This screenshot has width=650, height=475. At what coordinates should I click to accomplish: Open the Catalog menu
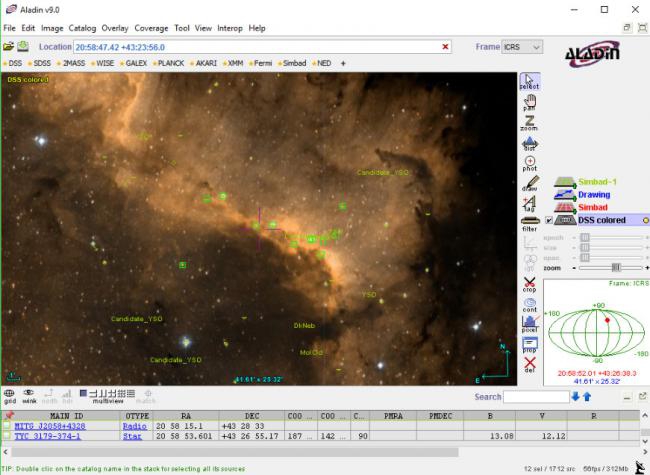[x=82, y=28]
